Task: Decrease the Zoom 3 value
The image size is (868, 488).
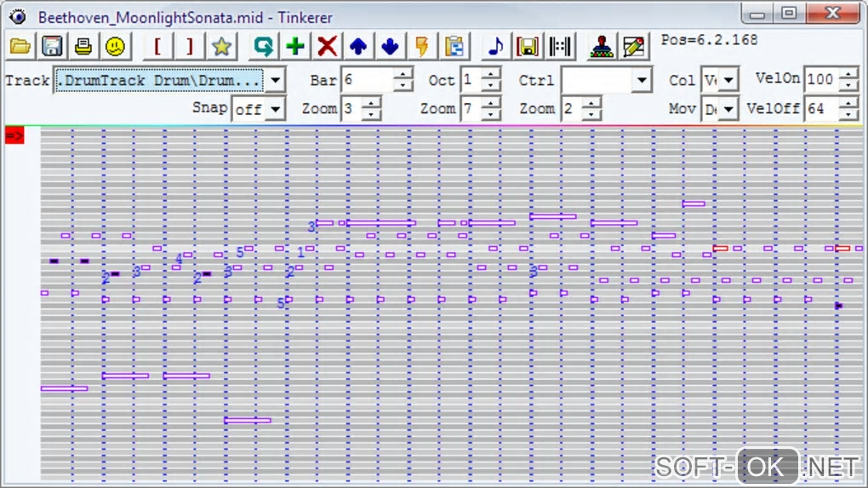Action: (371, 115)
